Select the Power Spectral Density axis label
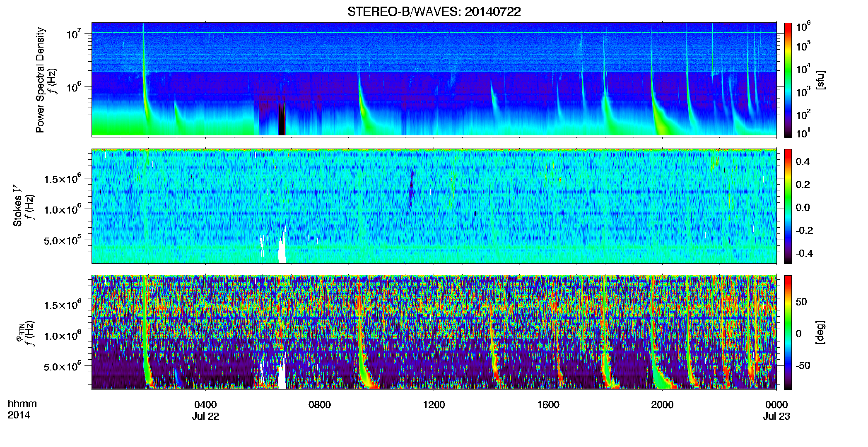868x447 pixels. [40, 80]
